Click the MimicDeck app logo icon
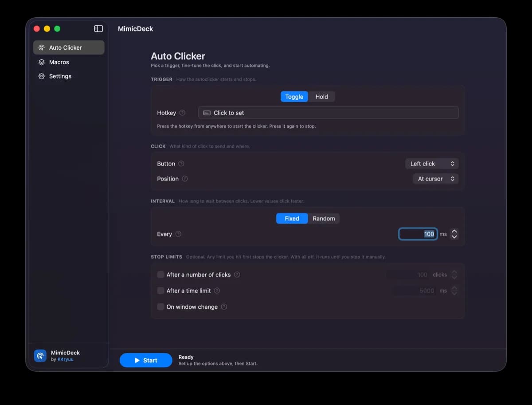This screenshot has height=405, width=532. tap(40, 356)
